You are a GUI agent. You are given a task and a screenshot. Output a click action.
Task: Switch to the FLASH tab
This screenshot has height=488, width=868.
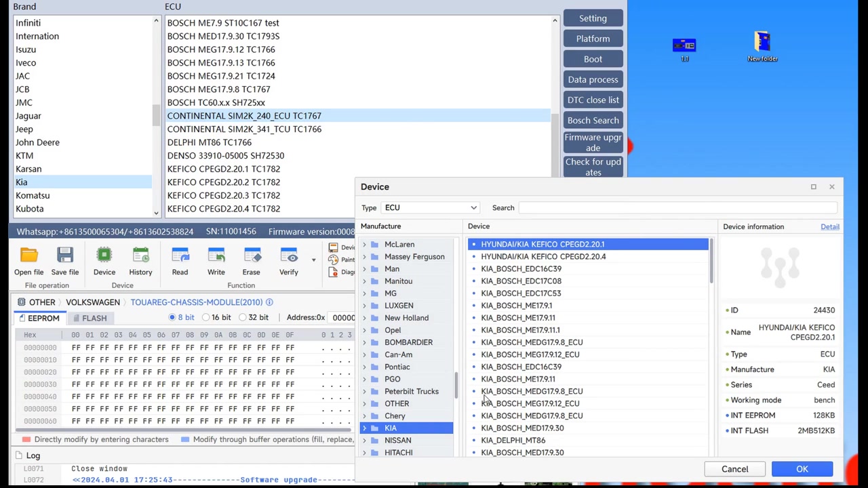(89, 318)
